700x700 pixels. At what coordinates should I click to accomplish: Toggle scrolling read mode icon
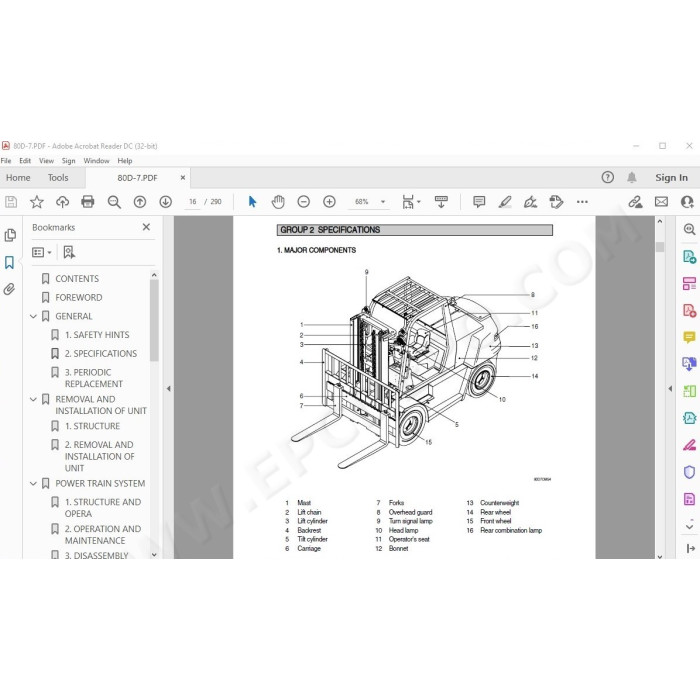tap(441, 202)
